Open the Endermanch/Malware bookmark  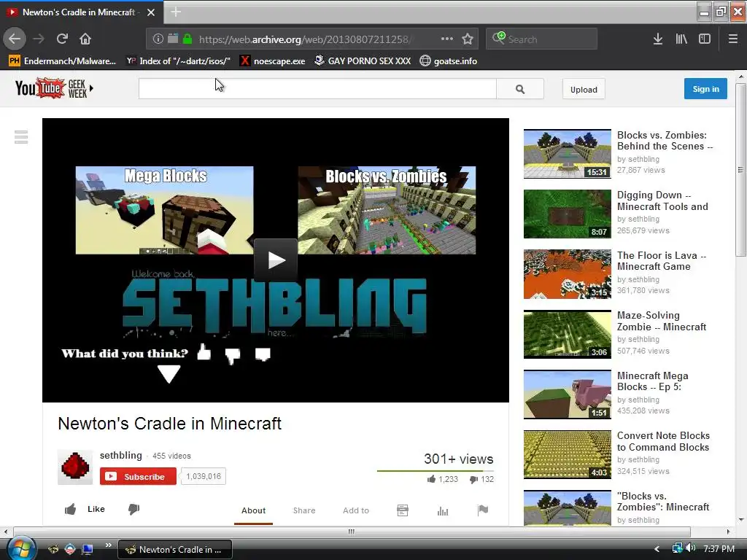63,61
